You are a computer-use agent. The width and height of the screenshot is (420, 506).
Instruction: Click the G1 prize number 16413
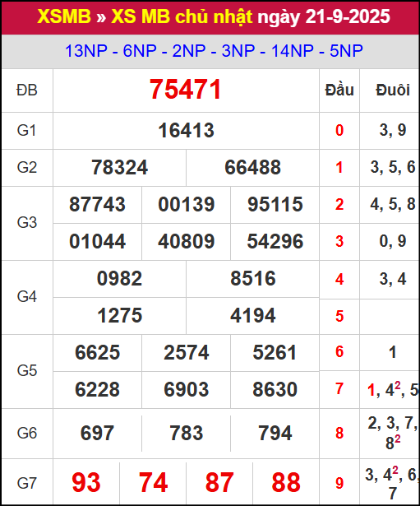tap(186, 130)
